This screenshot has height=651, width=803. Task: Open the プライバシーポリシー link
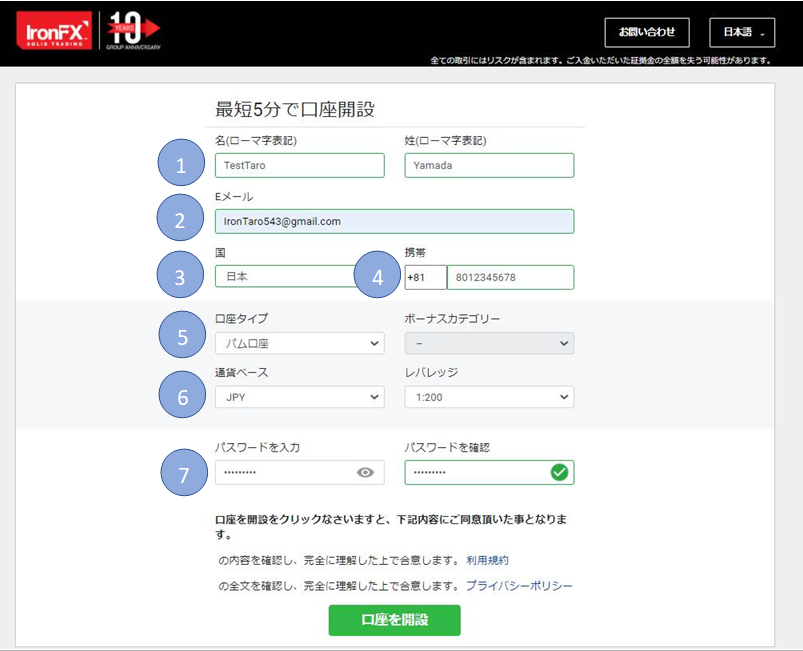(x=519, y=585)
